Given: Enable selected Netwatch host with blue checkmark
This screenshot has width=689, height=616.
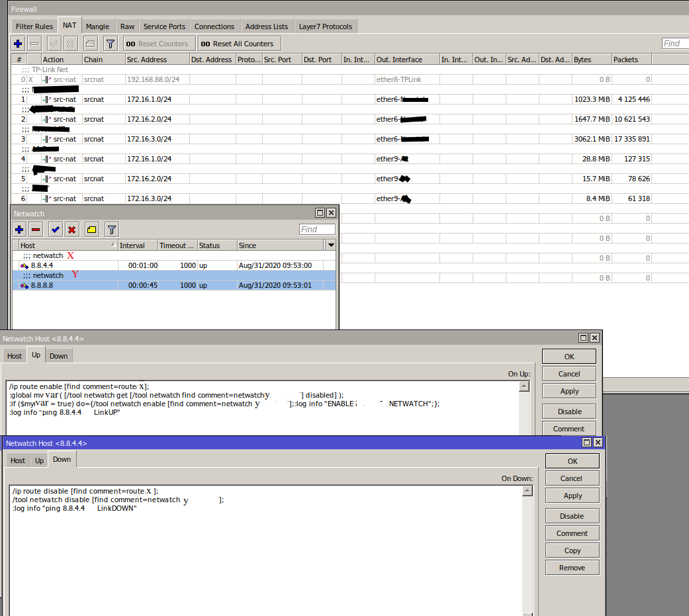Looking at the screenshot, I should [56, 230].
